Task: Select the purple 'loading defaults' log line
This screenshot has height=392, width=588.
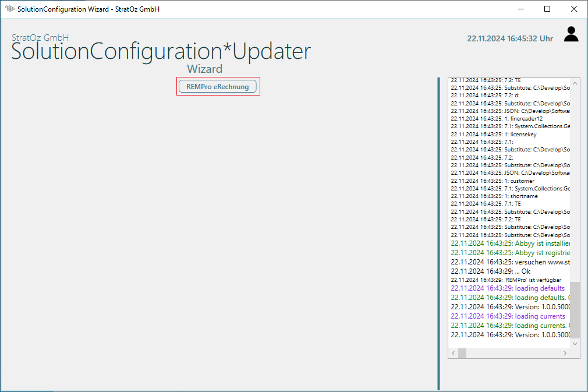Action: point(508,288)
